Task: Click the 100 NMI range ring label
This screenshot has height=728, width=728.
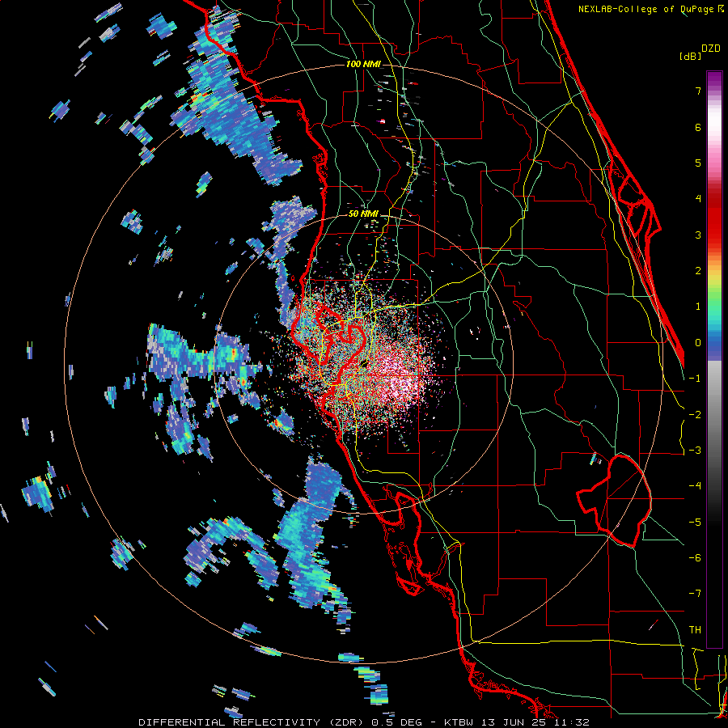Action: (x=363, y=64)
